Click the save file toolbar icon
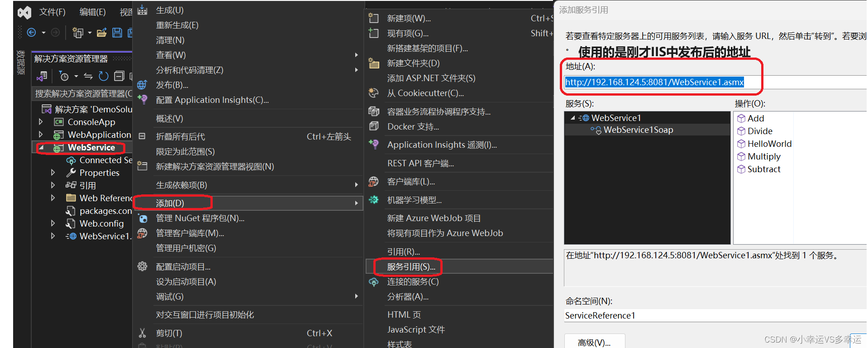This screenshot has width=868, height=348. [117, 33]
